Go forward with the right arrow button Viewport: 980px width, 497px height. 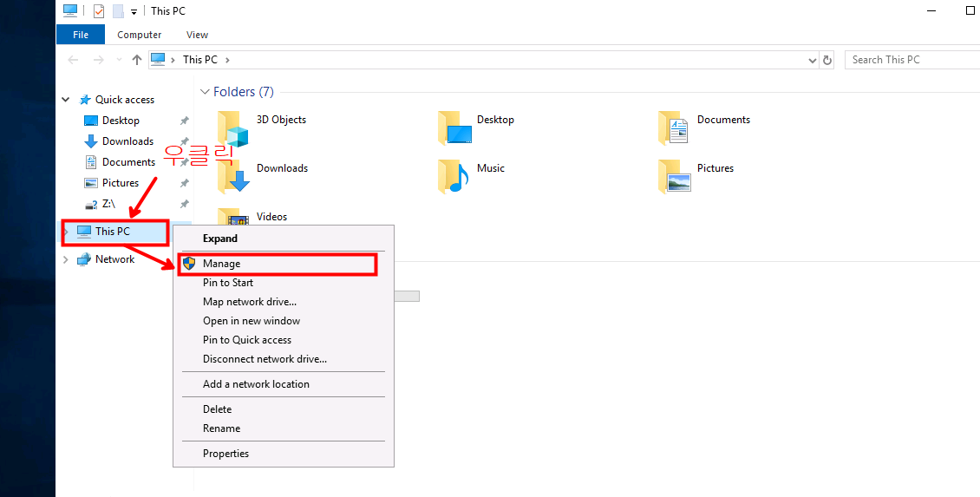98,60
